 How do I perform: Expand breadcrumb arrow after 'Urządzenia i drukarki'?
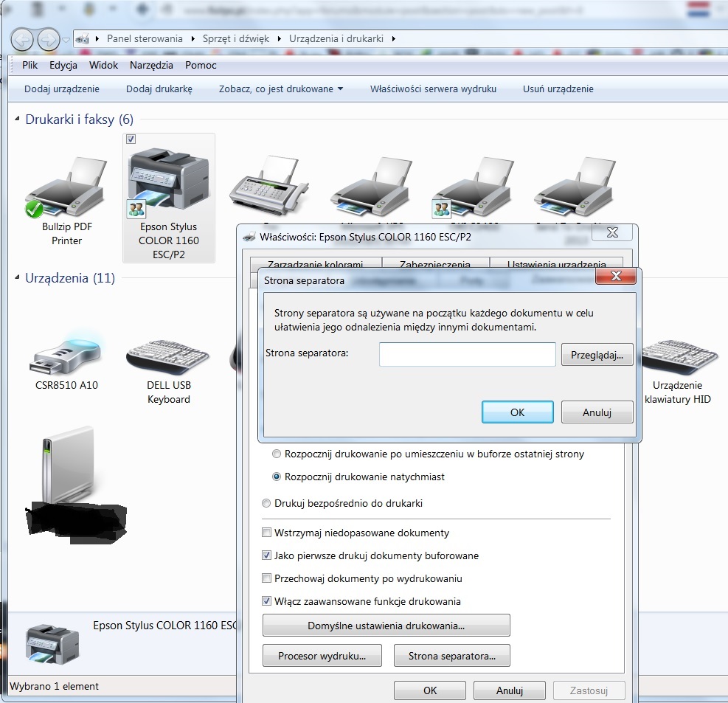click(393, 39)
